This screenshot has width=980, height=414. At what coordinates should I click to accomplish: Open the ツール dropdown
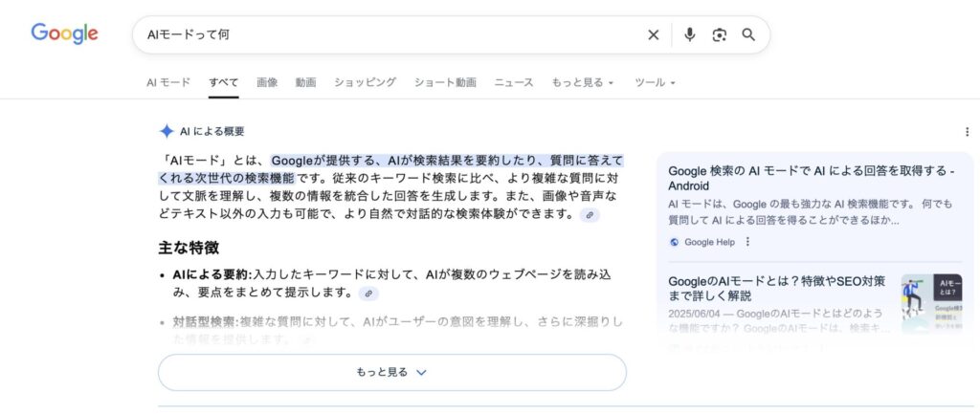click(x=655, y=83)
